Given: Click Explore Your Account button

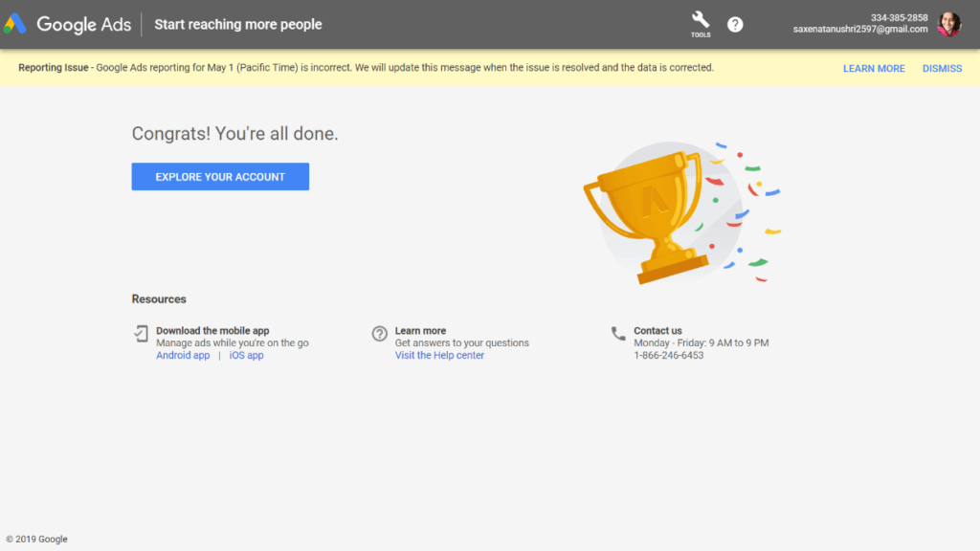Looking at the screenshot, I should pos(220,177).
